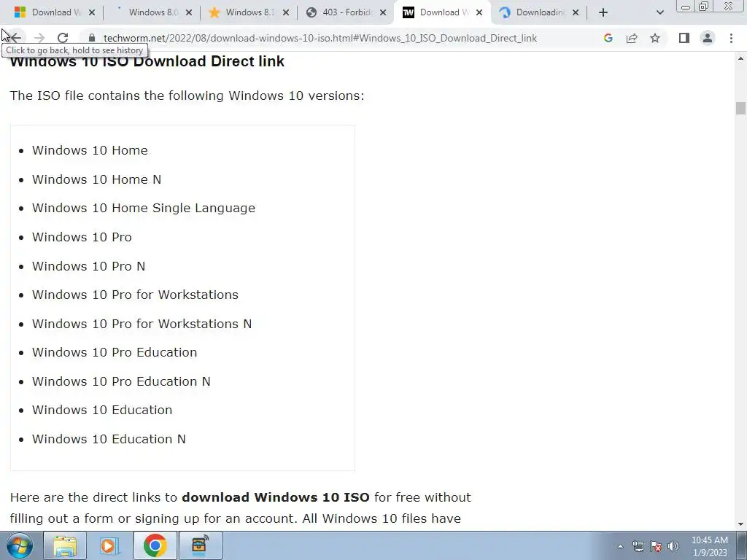Share this page via share icon
This screenshot has height=560, width=747.
tap(632, 38)
